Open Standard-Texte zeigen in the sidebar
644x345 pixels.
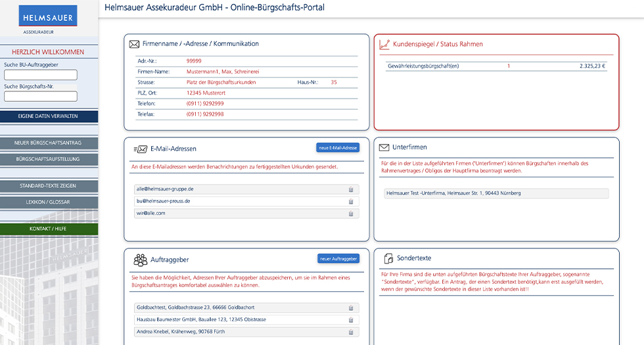pyautogui.click(x=49, y=185)
